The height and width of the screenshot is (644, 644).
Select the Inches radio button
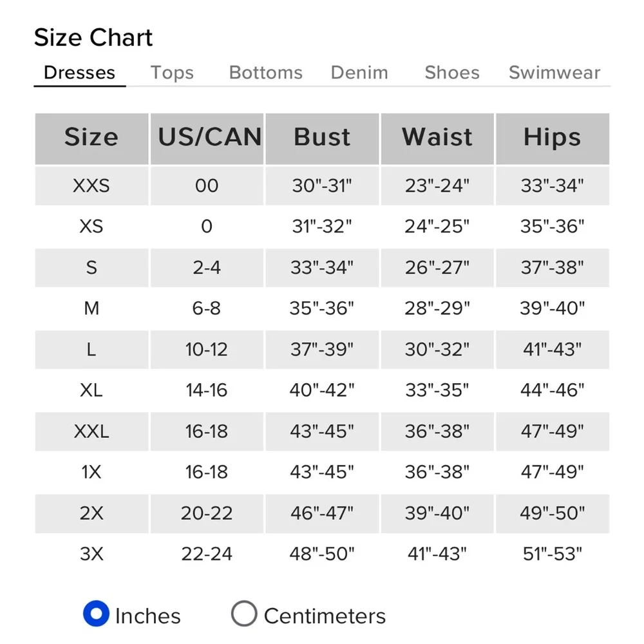(x=97, y=614)
